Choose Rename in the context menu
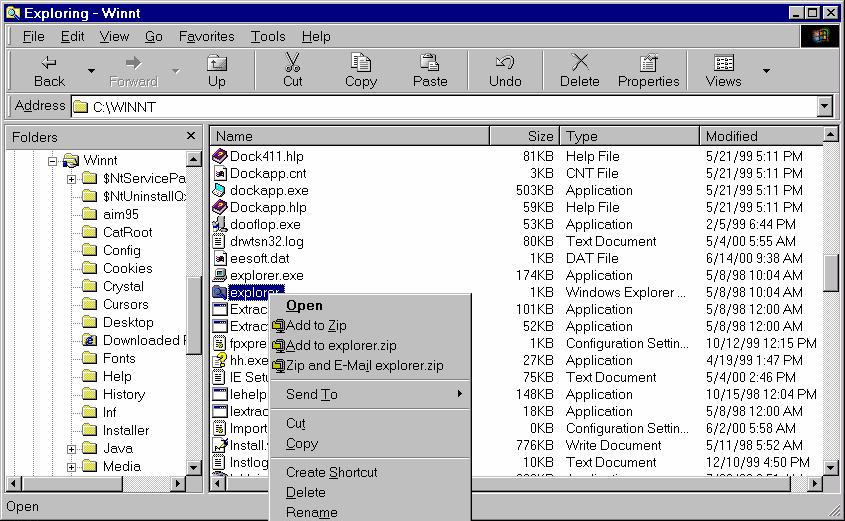Image resolution: width=845 pixels, height=521 pixels. (370, 512)
